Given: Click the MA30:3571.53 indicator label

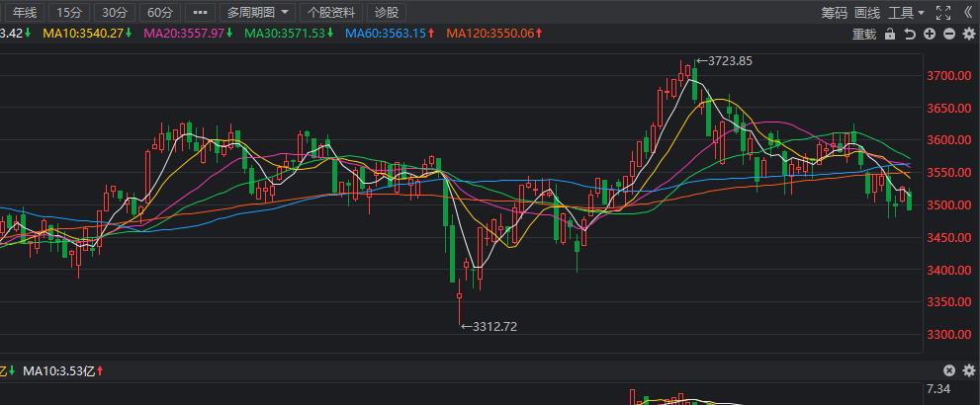Looking at the screenshot, I should point(289,33).
